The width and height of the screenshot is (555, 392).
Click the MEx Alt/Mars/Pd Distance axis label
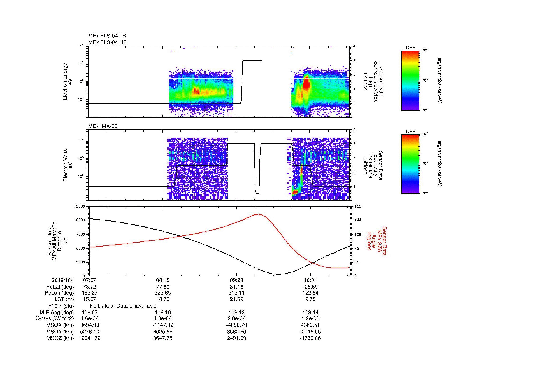57,241
